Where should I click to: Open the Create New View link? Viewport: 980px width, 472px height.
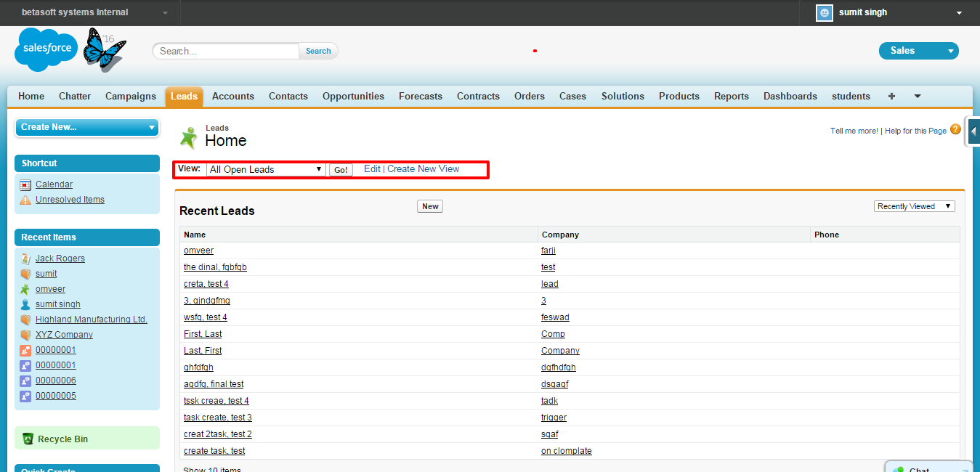pos(423,168)
